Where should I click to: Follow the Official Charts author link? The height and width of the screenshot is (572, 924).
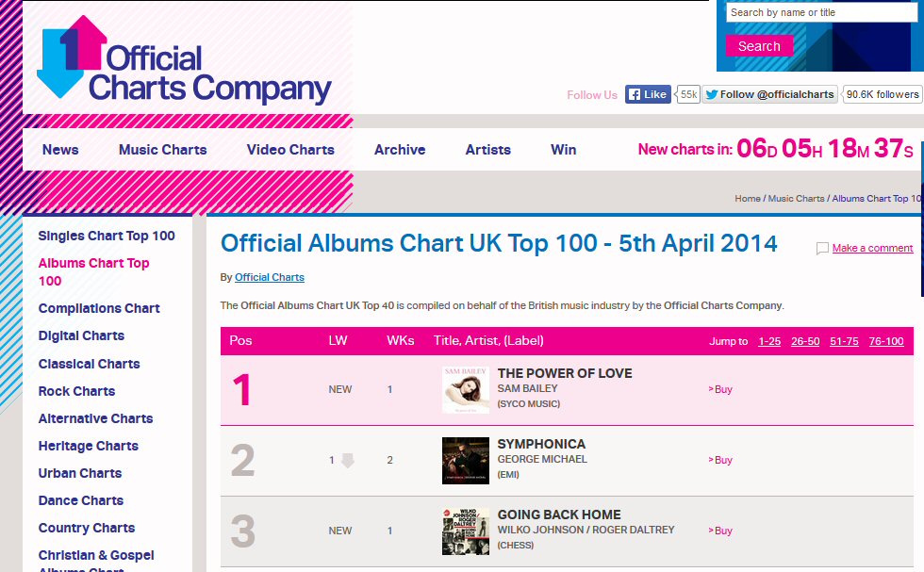[270, 277]
